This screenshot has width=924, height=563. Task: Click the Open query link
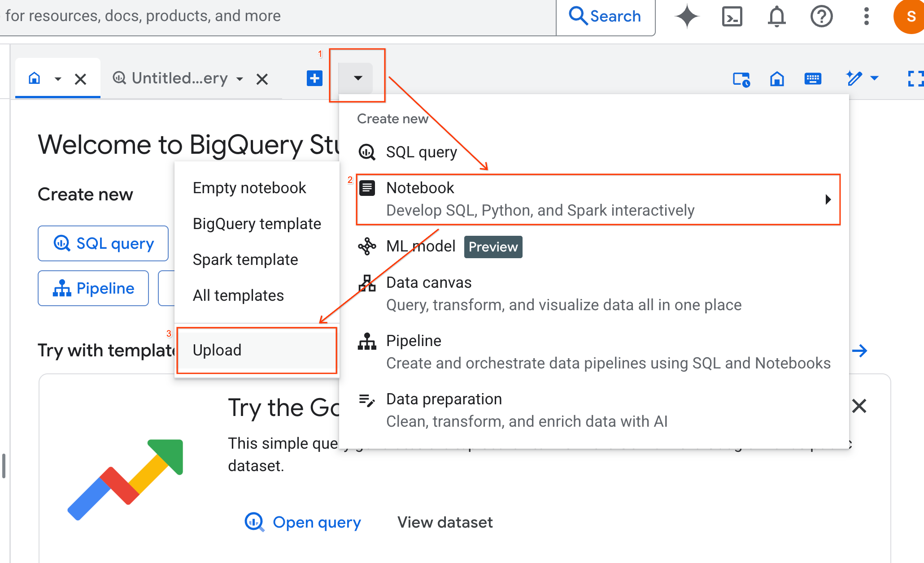[316, 522]
